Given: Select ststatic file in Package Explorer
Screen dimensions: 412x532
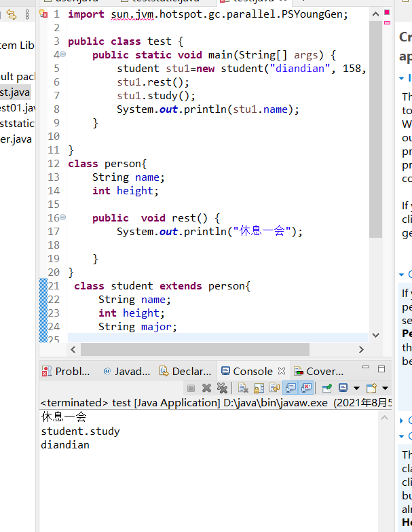Looking at the screenshot, I should [x=18, y=124].
